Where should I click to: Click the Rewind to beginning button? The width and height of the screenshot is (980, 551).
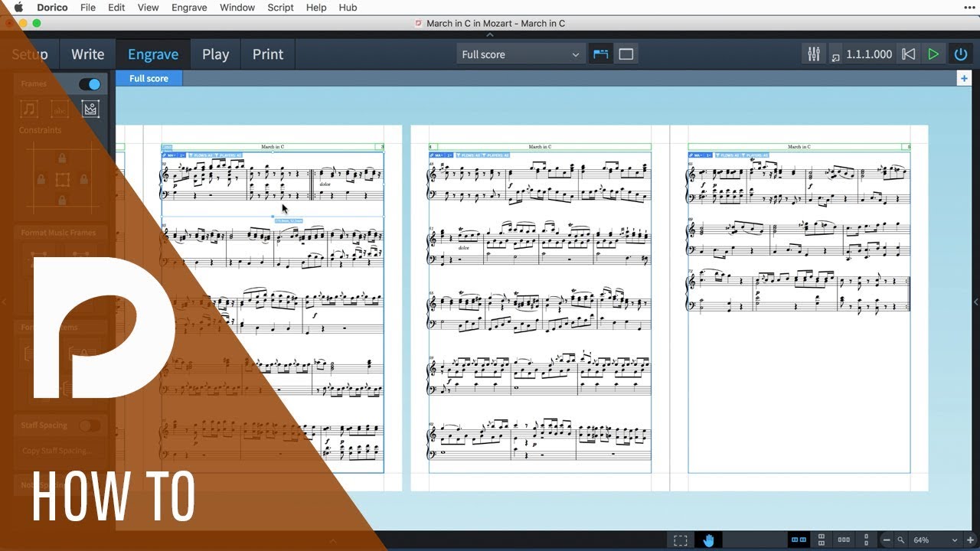point(908,54)
